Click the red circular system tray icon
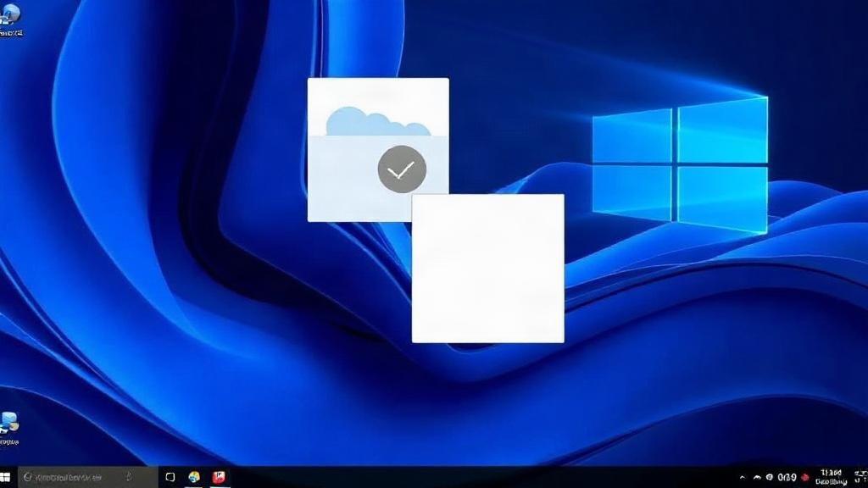 [x=805, y=478]
